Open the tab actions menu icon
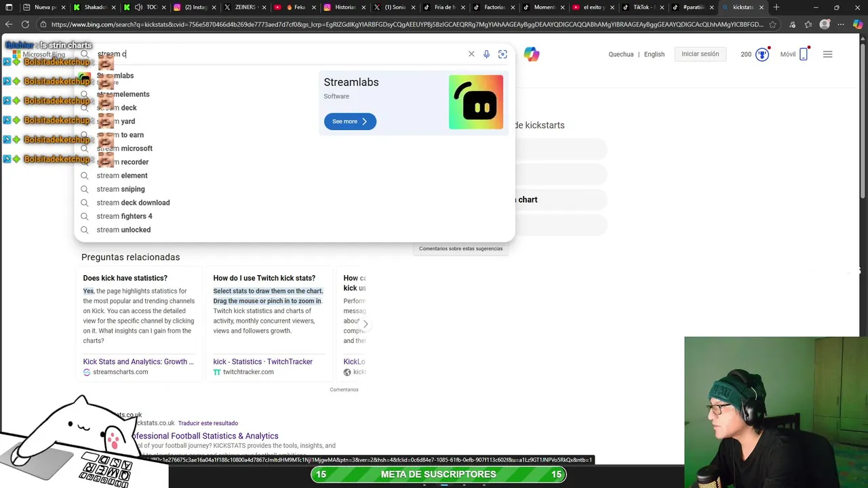The width and height of the screenshot is (868, 488). [9, 7]
